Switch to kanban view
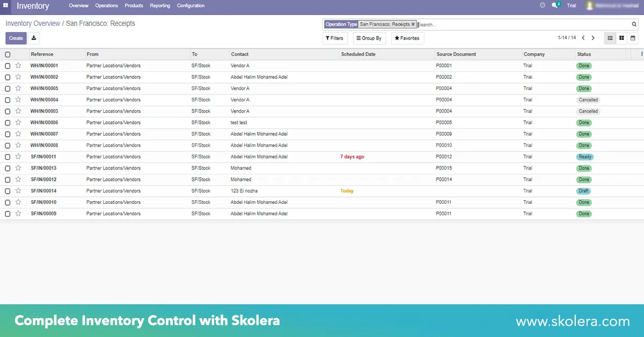Viewport: 644px width, 337px height. 621,38
